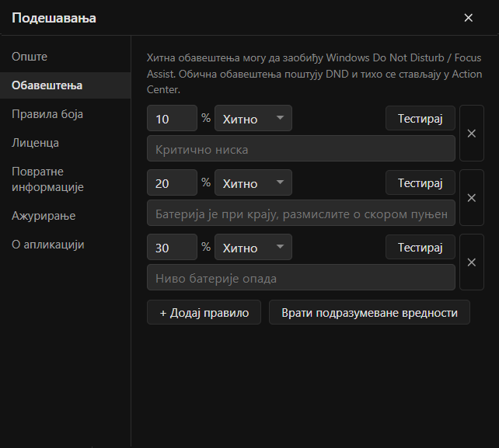Remove the 20% rule with its X icon
Viewport: 499px width, 448px height.
point(472,198)
